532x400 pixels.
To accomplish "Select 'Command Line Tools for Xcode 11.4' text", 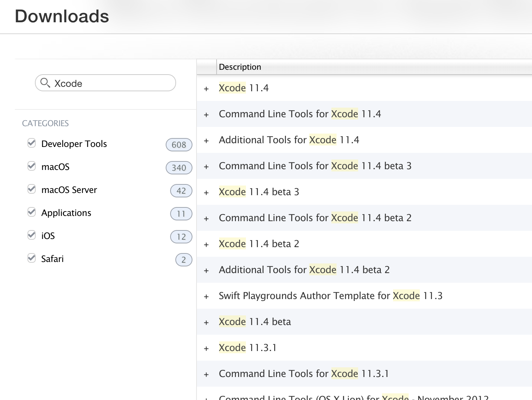I will click(300, 114).
